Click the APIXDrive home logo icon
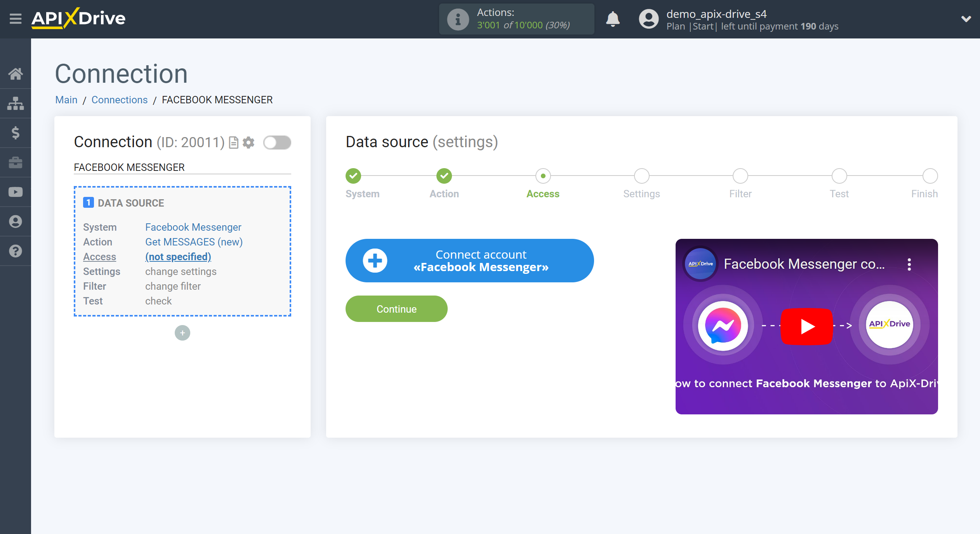 pyautogui.click(x=78, y=18)
